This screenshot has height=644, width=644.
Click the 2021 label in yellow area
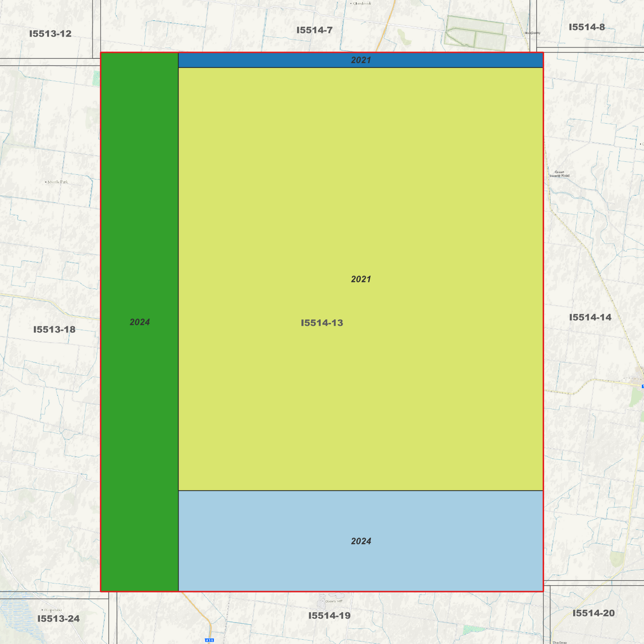click(361, 279)
